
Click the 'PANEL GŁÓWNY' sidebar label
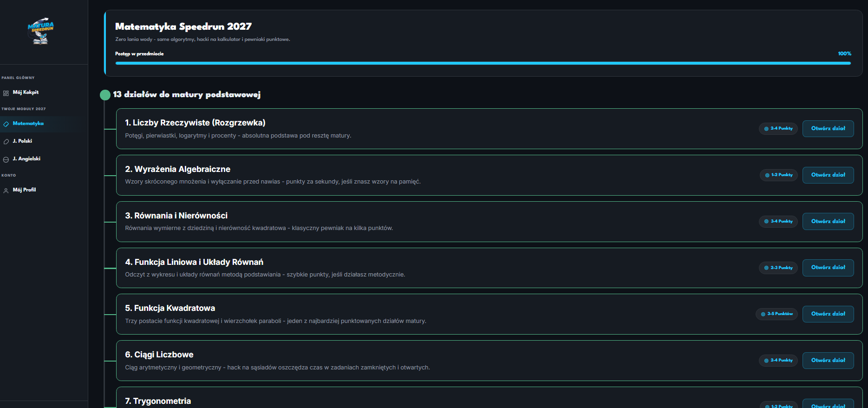point(18,78)
